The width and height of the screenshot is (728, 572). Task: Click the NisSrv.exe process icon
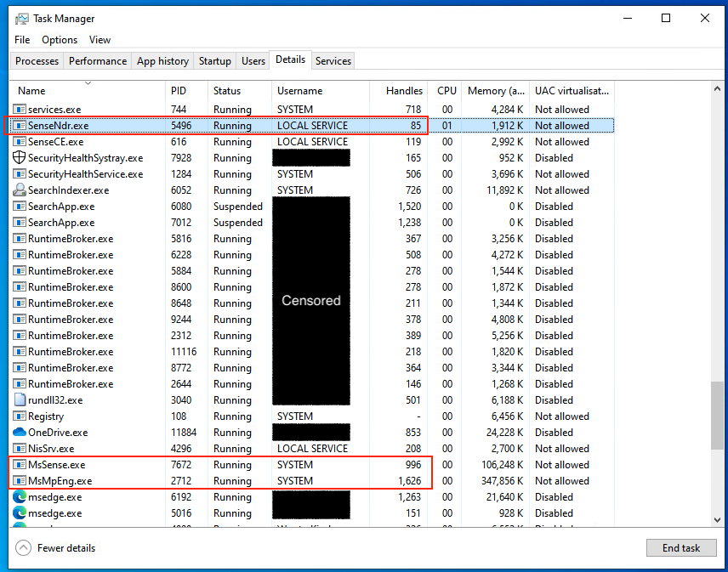coord(20,449)
